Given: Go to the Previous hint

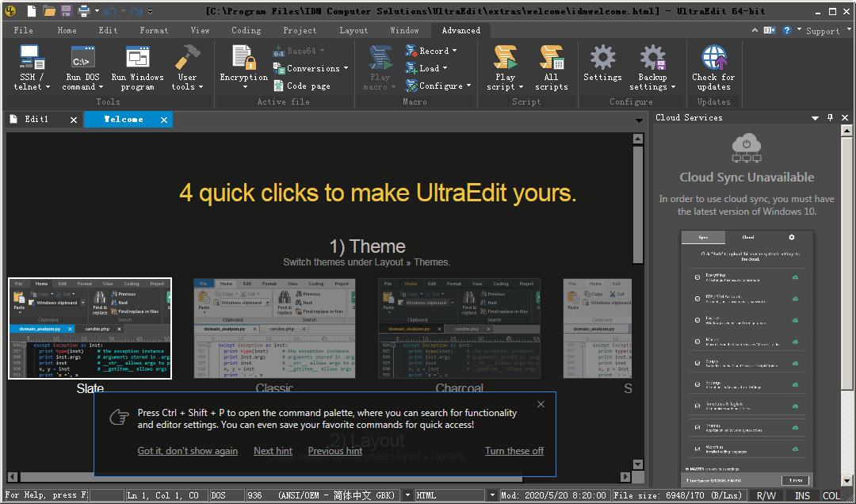Looking at the screenshot, I should click(335, 451).
